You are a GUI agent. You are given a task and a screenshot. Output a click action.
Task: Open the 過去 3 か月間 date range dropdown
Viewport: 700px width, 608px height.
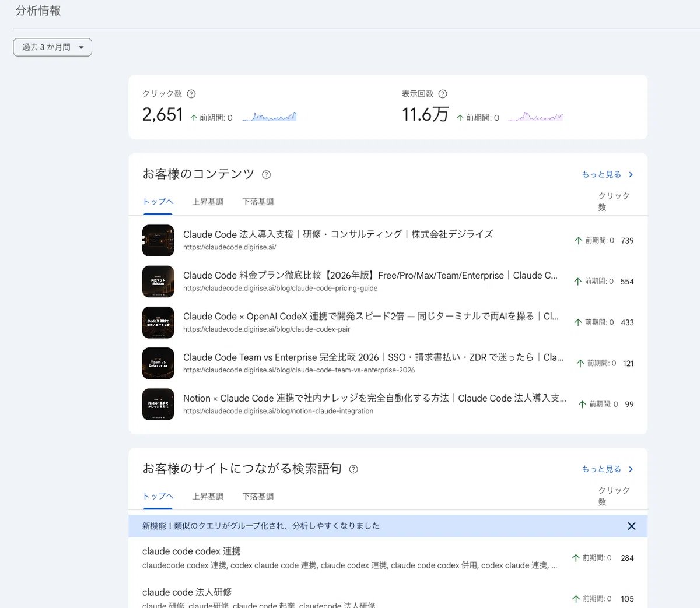pyautogui.click(x=52, y=47)
